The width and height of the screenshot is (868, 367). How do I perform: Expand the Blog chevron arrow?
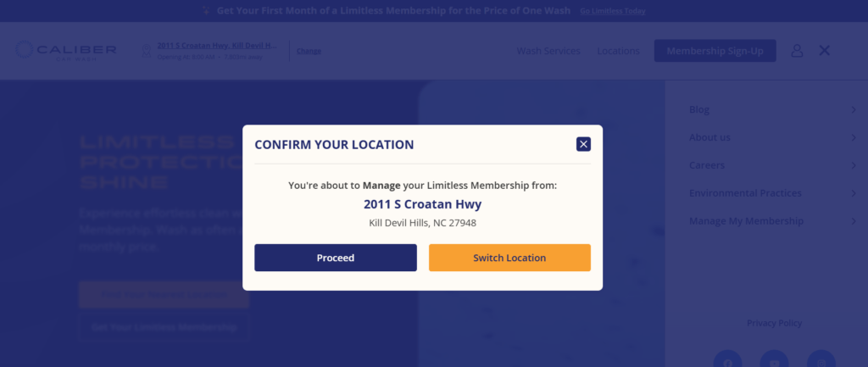854,109
